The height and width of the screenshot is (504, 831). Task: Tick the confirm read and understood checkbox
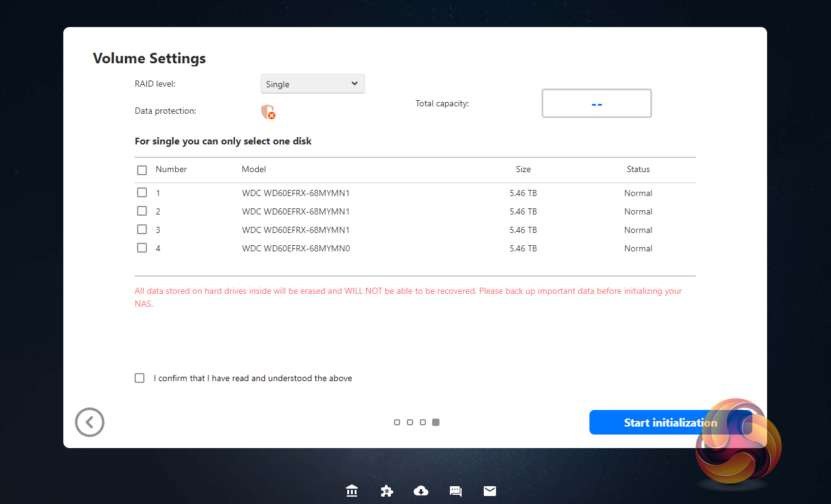point(140,378)
